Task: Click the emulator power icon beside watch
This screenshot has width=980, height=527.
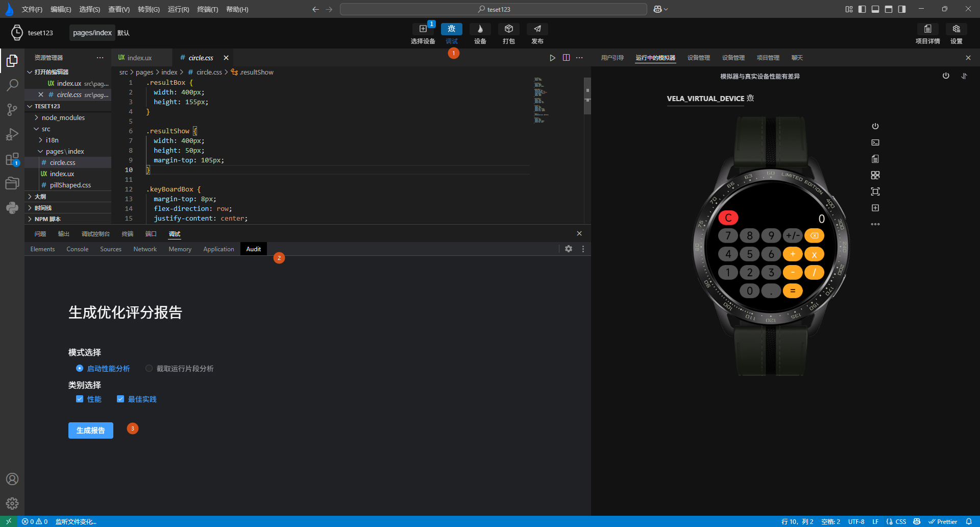Action: (x=875, y=126)
